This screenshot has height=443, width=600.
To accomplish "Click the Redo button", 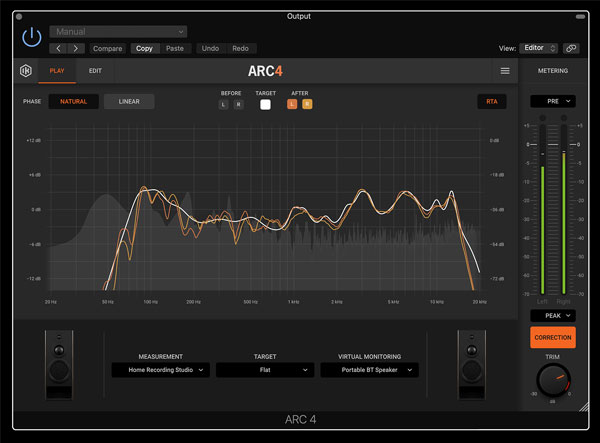I will [x=240, y=49].
